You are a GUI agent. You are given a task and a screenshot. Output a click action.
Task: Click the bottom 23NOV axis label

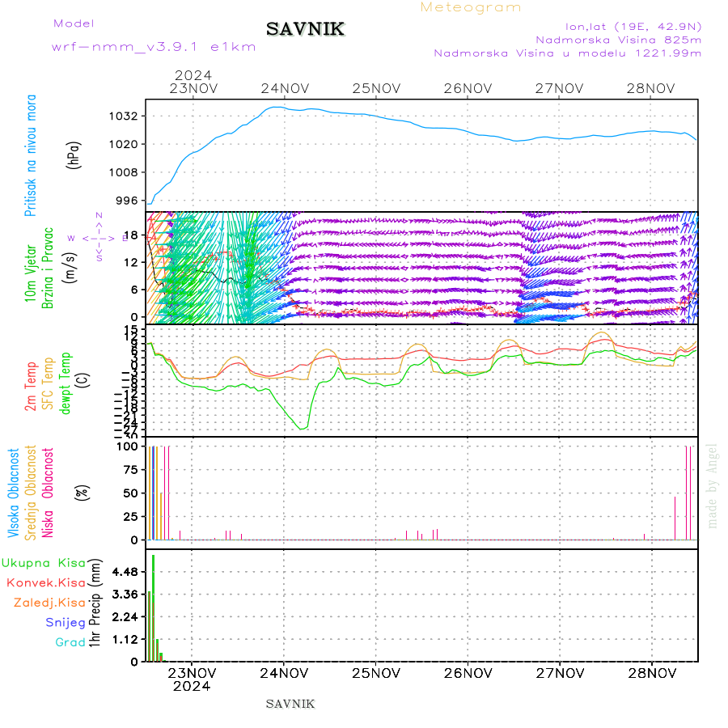pyautogui.click(x=192, y=673)
